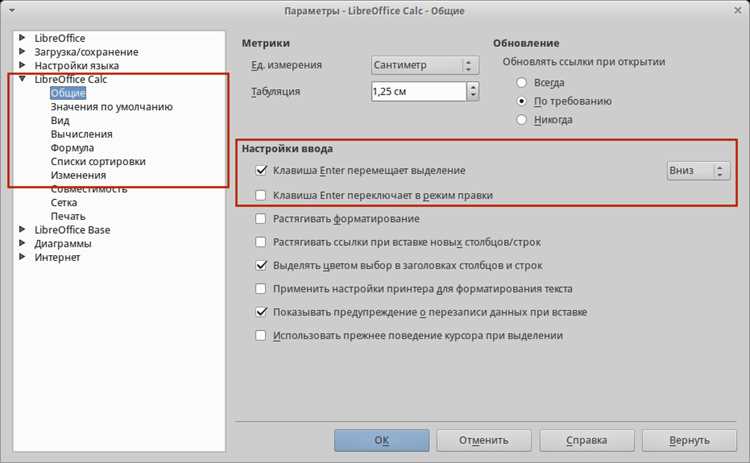This screenshot has width=750, height=463.
Task: Open help with the Справка button
Action: (x=587, y=440)
